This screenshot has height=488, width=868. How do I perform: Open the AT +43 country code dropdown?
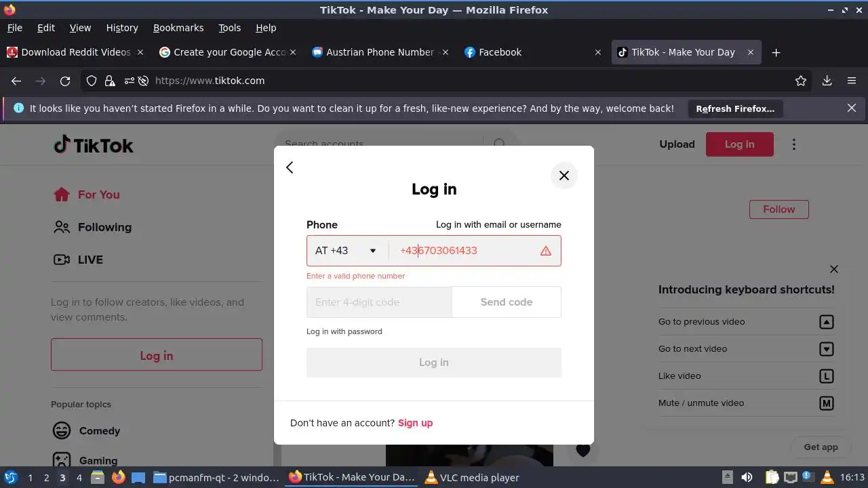(x=346, y=251)
